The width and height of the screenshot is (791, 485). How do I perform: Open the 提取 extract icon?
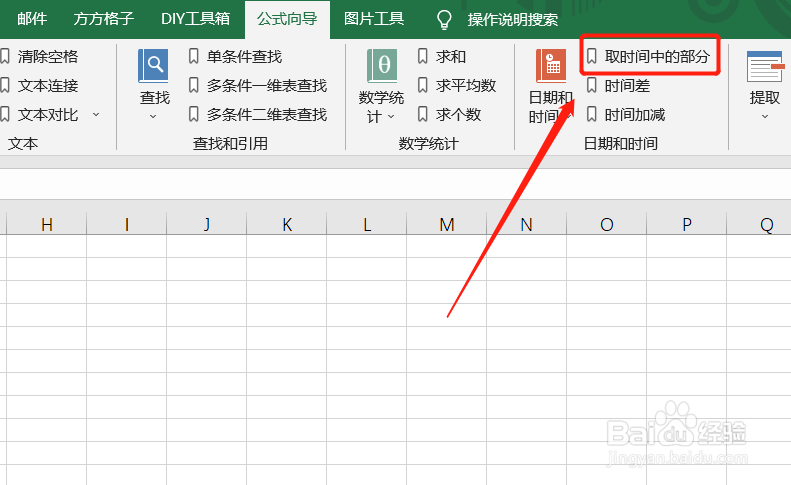pos(765,66)
